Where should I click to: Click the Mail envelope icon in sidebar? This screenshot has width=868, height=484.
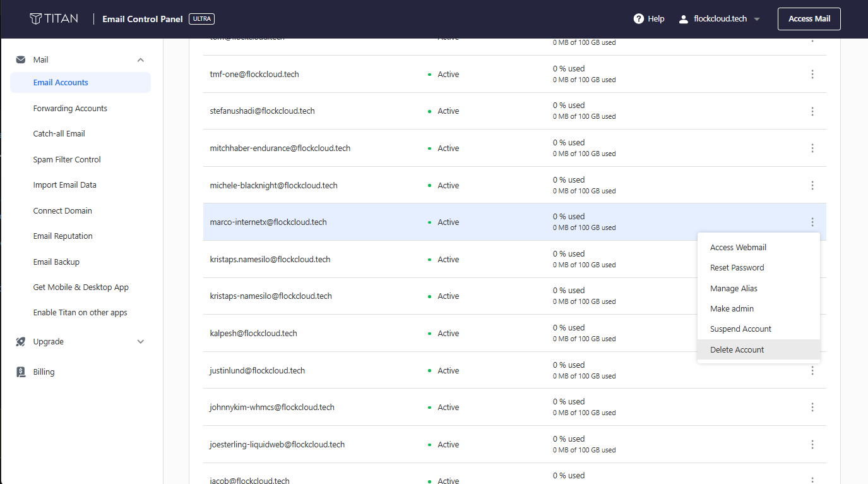[x=21, y=59]
